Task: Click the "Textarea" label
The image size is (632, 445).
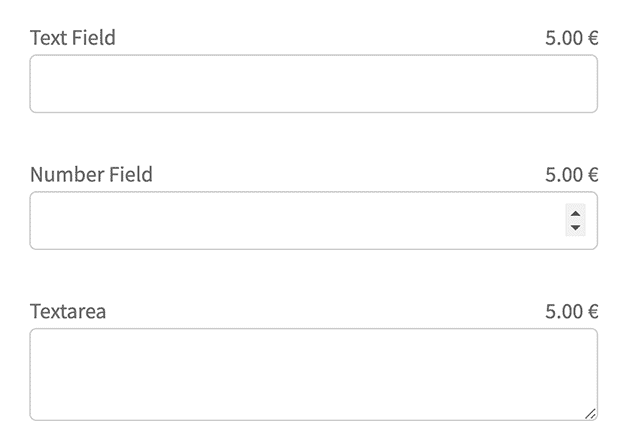Action: [x=68, y=311]
